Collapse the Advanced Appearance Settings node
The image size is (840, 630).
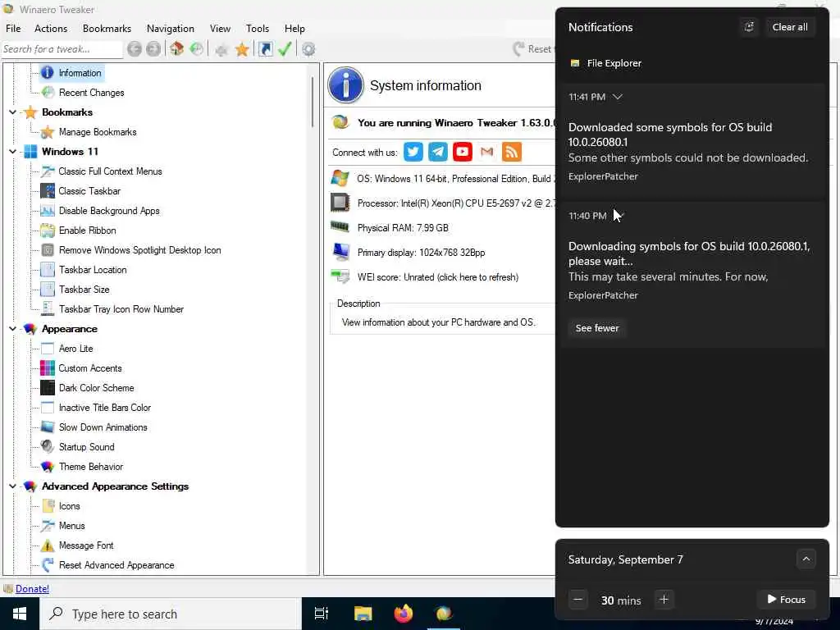(13, 486)
